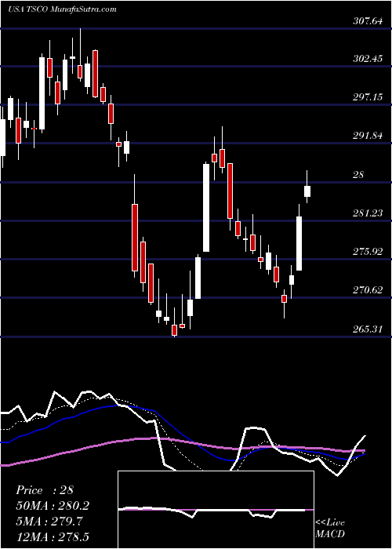392x549 pixels.
Task: Select the 307.64 price level label
Action: click(368, 21)
